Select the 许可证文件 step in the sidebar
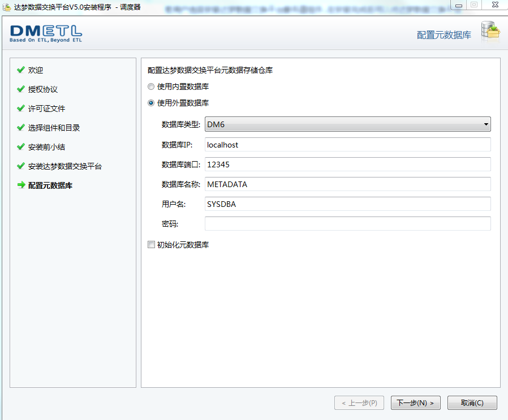 point(46,109)
